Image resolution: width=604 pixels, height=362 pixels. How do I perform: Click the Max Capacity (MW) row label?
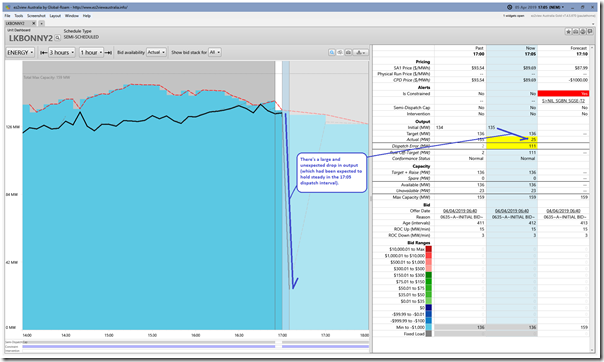coord(411,197)
